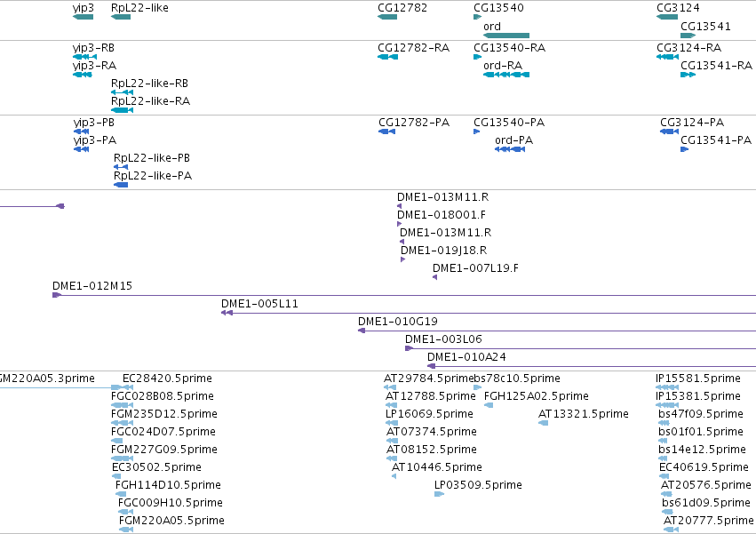Image resolution: width=756 pixels, height=534 pixels.
Task: Select the ord-PA protein glyph
Action: 510,149
